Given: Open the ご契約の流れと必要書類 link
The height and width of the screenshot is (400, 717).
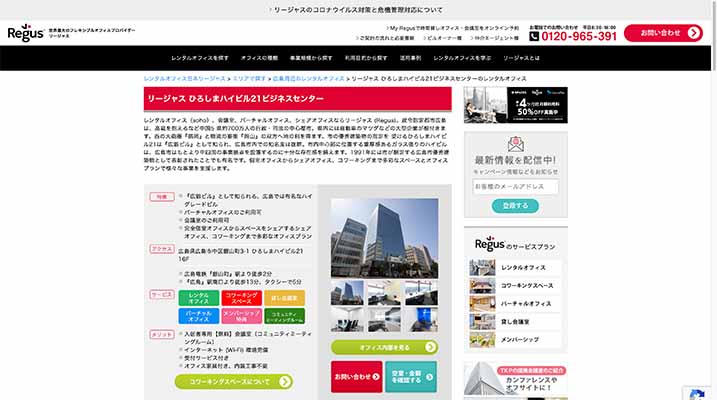Looking at the screenshot, I should (385, 38).
